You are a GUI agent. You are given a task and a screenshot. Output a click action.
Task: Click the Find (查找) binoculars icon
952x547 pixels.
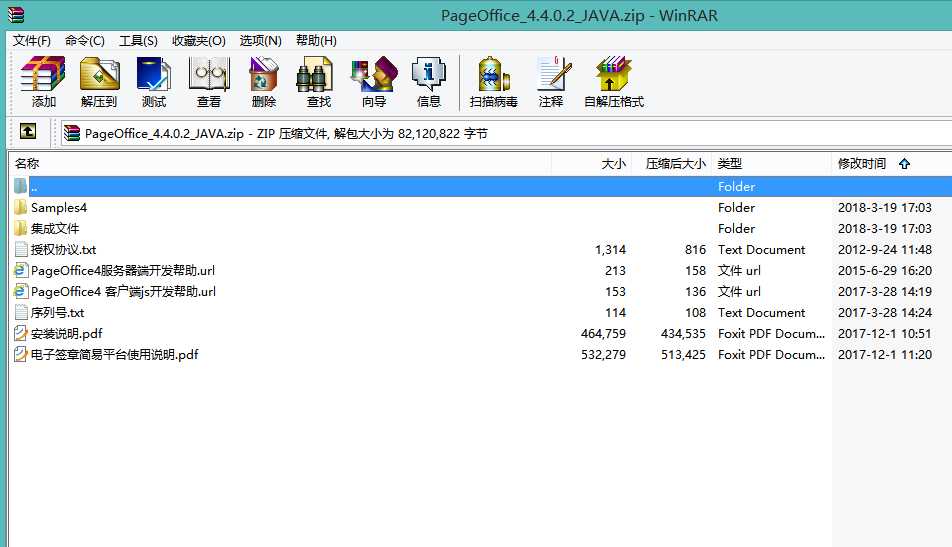[316, 74]
